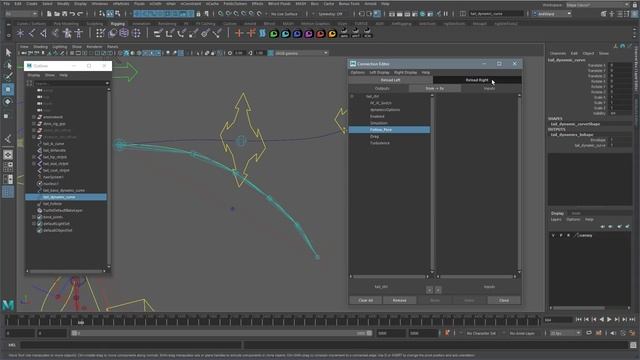This screenshot has width=640, height=360.
Task: Open the viewport Lighting menu
Action: pos(60,47)
